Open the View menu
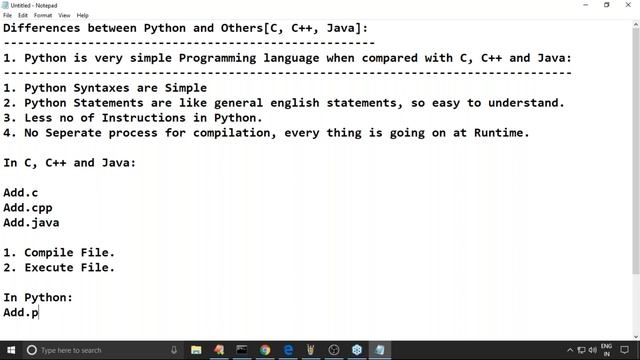 click(x=64, y=16)
